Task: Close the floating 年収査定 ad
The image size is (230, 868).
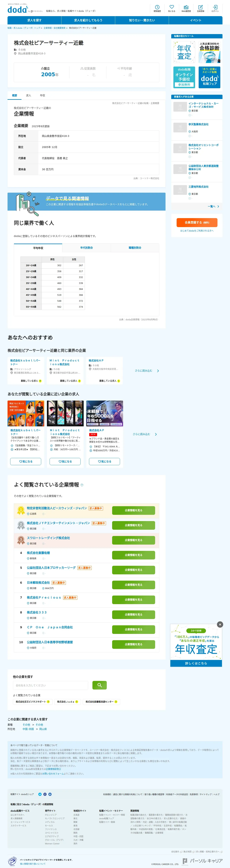Action: [220, 624]
